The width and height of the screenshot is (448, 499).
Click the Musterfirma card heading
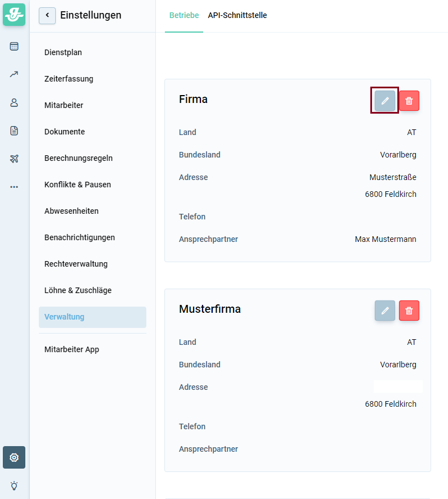tap(210, 309)
